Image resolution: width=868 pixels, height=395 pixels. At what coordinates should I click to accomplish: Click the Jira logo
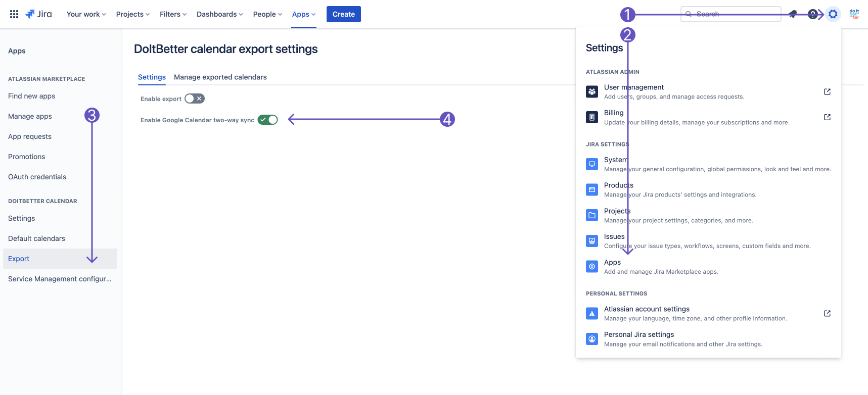point(39,14)
